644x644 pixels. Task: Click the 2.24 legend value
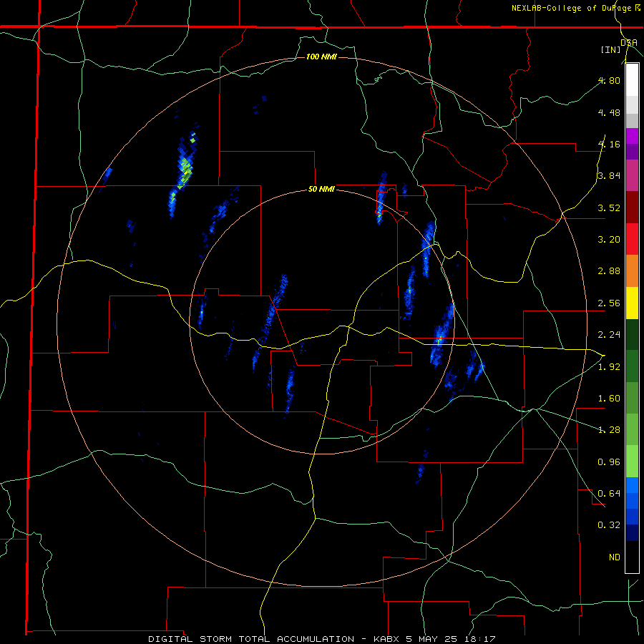coord(609,334)
